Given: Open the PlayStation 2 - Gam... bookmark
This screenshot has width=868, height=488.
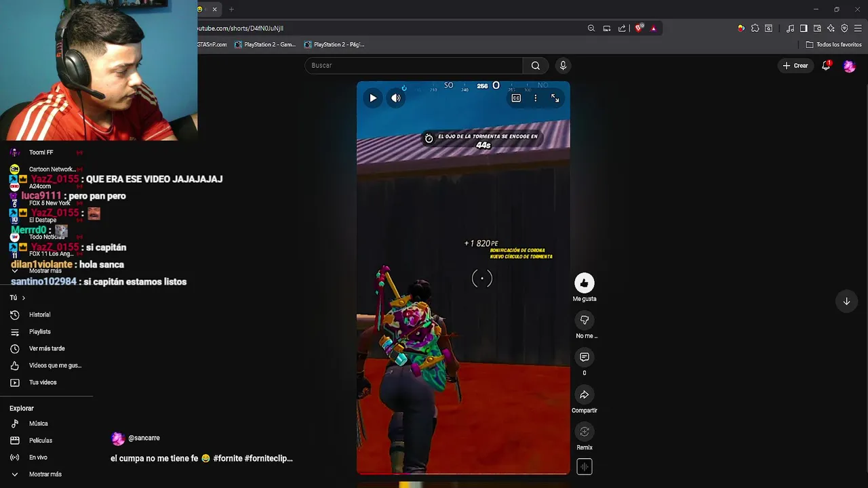Looking at the screenshot, I should pos(265,45).
